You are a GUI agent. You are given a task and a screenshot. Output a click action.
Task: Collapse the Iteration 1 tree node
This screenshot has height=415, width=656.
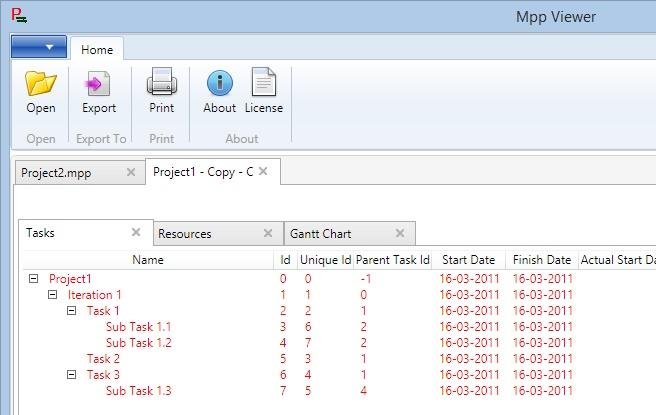click(x=52, y=295)
